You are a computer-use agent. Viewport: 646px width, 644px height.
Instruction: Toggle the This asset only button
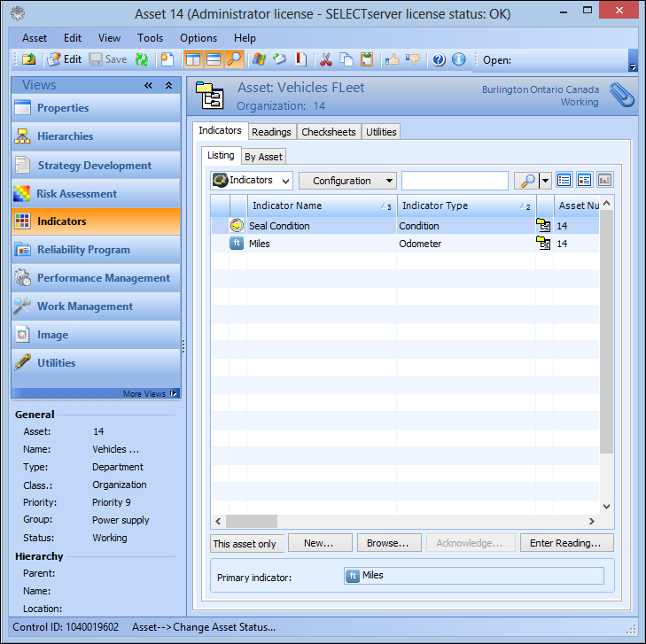[x=245, y=544]
